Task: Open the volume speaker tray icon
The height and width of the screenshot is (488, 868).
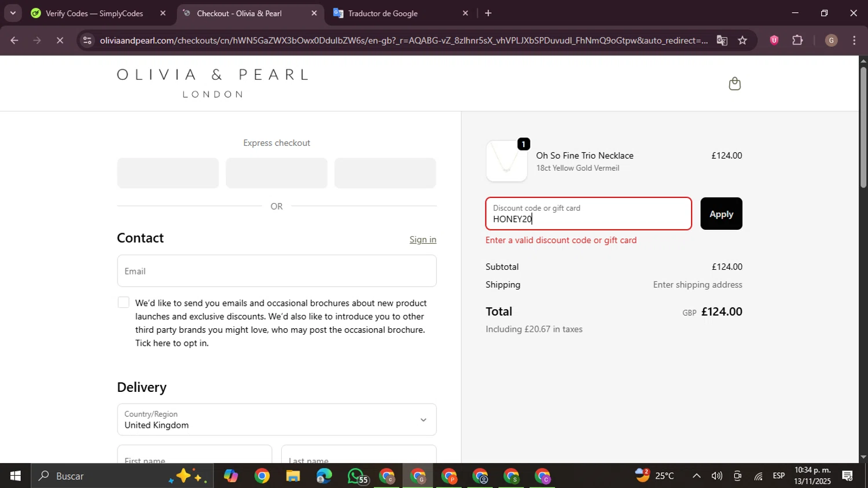Action: coord(717,476)
